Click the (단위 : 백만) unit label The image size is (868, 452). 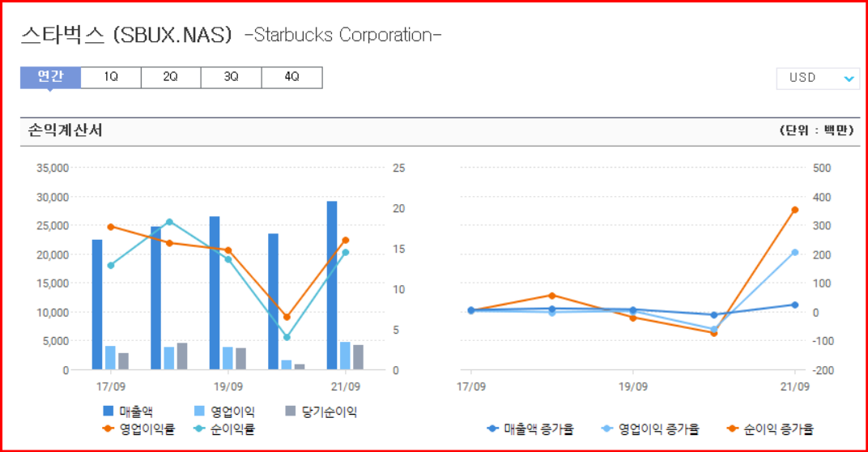[816, 130]
